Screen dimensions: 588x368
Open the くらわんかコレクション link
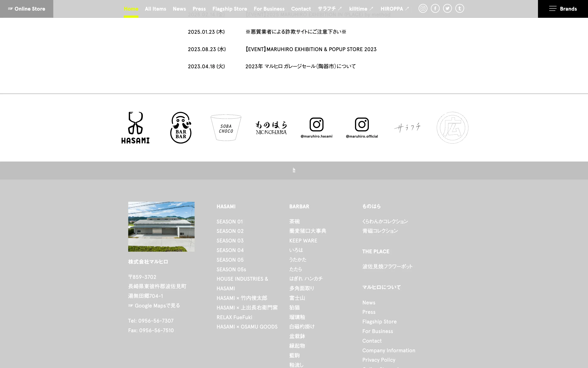[385, 221]
